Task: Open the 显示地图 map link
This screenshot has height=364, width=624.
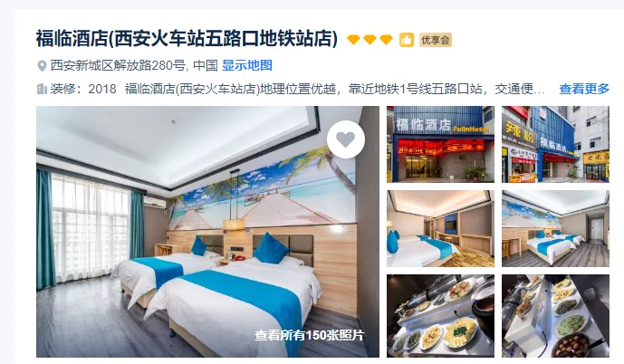Action: click(x=246, y=65)
